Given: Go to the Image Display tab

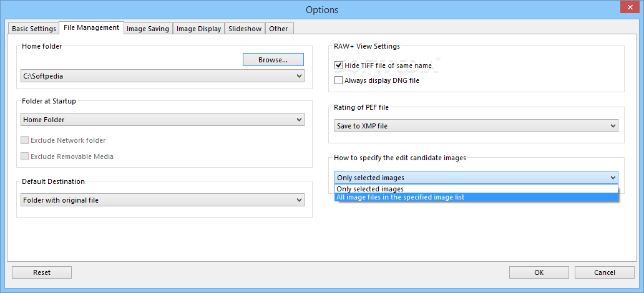Looking at the screenshot, I should tap(199, 29).
